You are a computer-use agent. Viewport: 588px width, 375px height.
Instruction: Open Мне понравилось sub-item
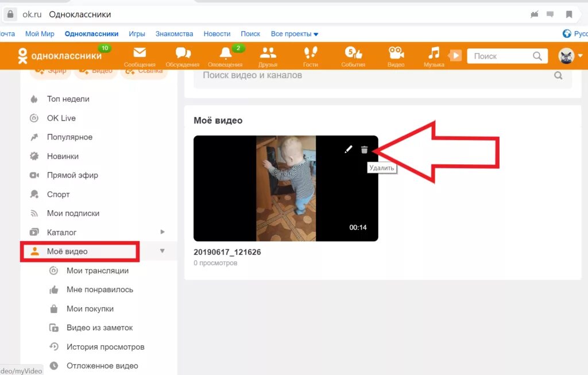point(100,289)
